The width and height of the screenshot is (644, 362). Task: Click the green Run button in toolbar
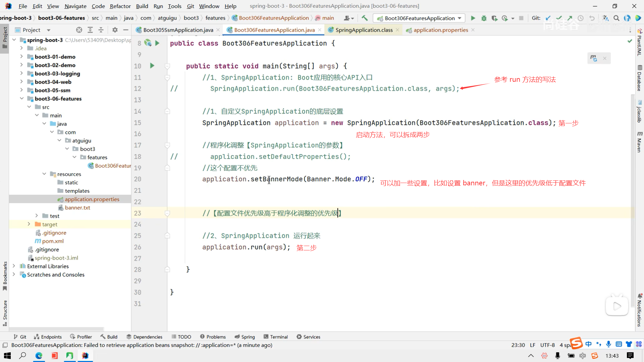473,18
